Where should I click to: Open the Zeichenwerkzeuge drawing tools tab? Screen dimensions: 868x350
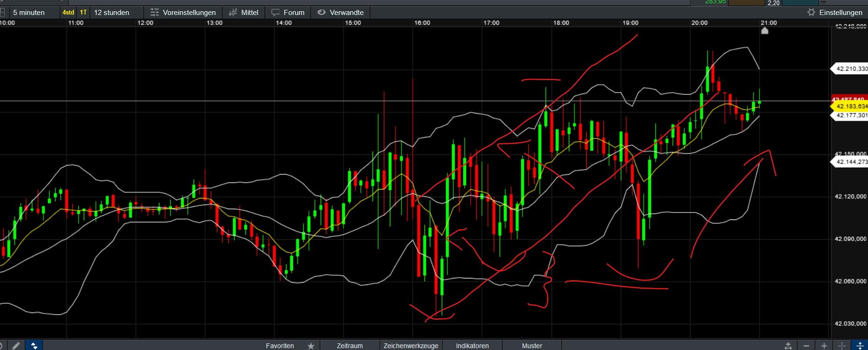411,346
